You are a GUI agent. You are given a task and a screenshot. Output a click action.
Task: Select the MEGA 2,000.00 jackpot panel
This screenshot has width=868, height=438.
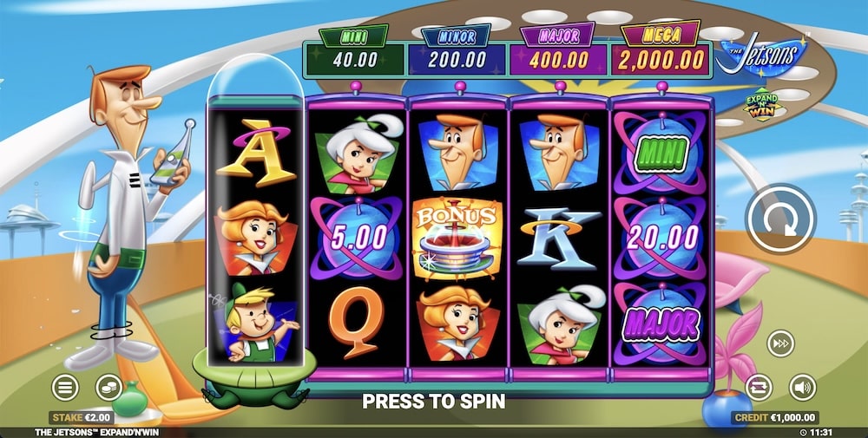click(x=661, y=49)
